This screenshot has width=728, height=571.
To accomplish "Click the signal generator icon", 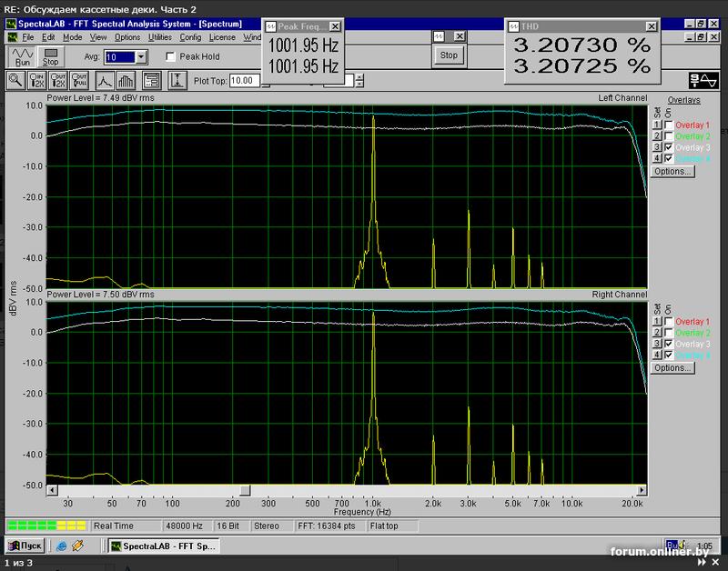I will click(x=703, y=80).
